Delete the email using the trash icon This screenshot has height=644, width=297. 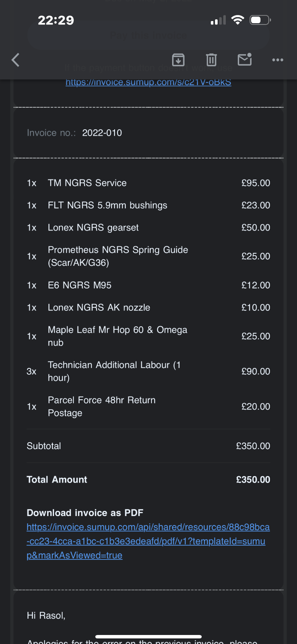[x=211, y=60]
